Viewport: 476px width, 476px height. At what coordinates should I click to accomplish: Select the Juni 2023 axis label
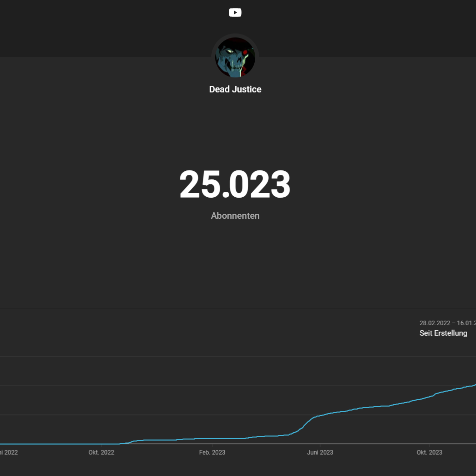point(320,453)
